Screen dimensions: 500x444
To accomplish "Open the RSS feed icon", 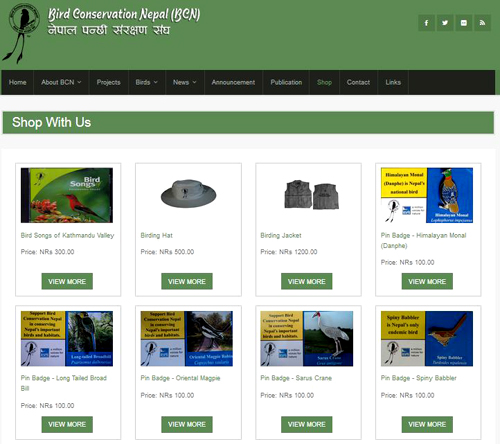I will click(482, 23).
